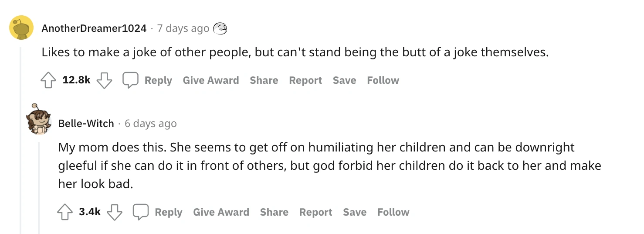The height and width of the screenshot is (234, 644).
Task: Click "7 days ago" timestamp
Action: tap(183, 28)
